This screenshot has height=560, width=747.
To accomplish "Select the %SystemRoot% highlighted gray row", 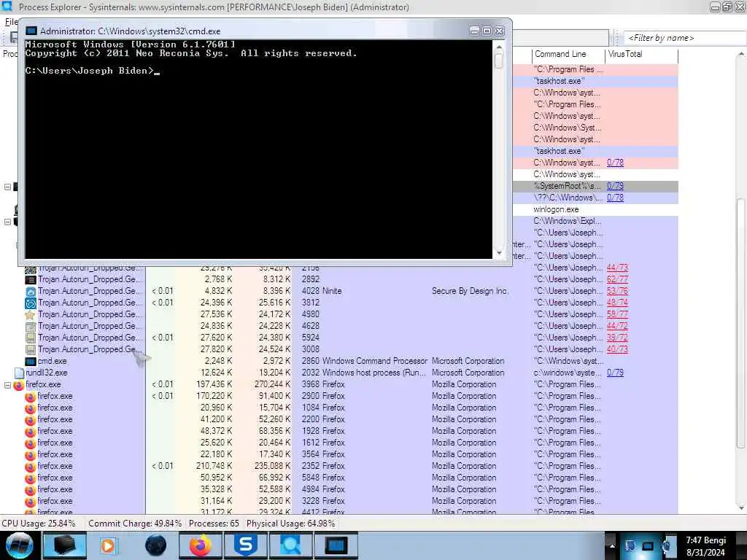I will coord(595,186).
